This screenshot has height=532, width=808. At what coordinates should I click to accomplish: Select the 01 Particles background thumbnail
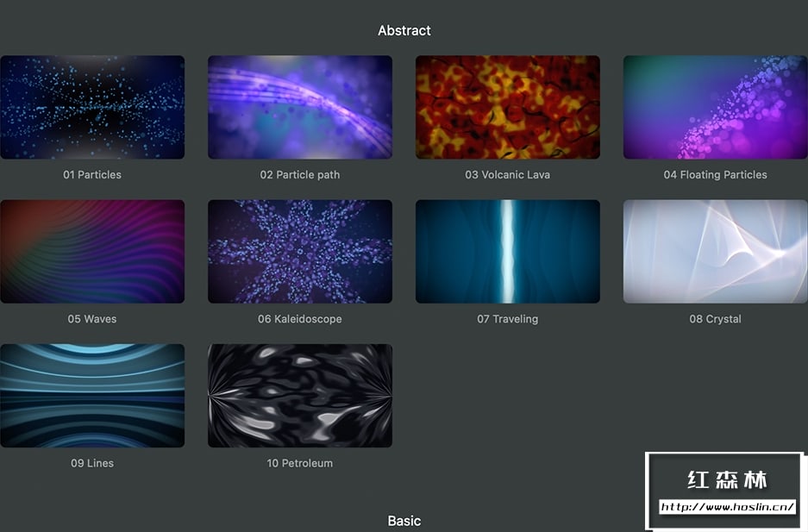click(x=92, y=107)
